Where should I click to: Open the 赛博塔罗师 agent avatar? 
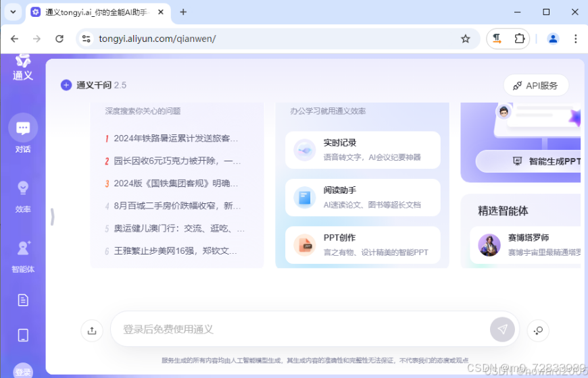[x=489, y=245]
